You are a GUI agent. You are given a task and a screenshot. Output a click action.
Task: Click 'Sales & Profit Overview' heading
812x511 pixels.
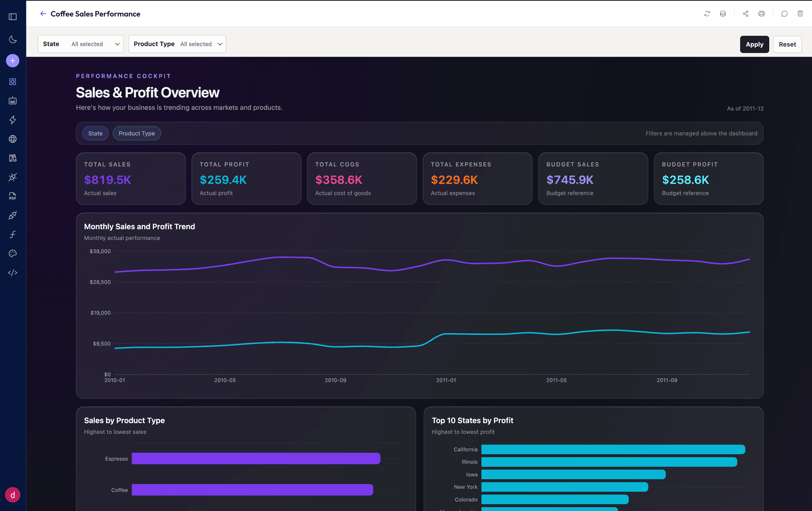click(x=147, y=92)
